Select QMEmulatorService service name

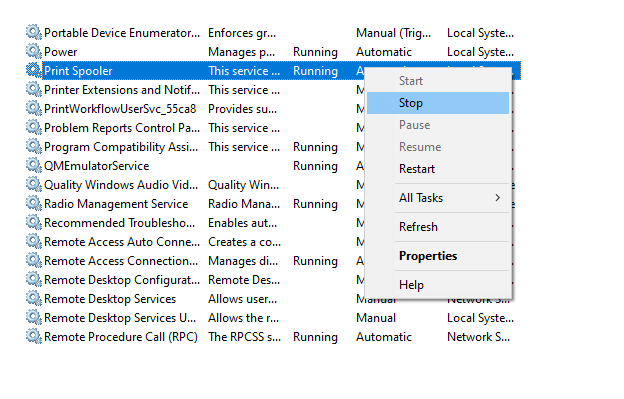[97, 166]
